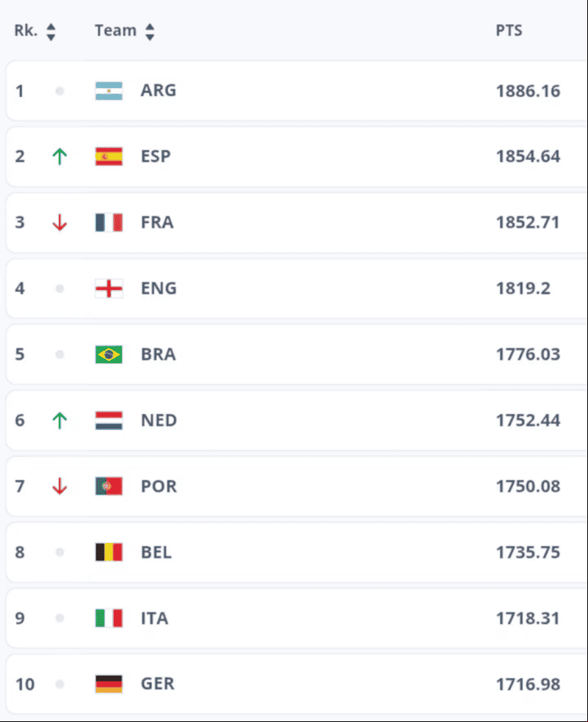The width and height of the screenshot is (588, 722).
Task: Click the Netherlands flag icon
Action: [x=109, y=420]
